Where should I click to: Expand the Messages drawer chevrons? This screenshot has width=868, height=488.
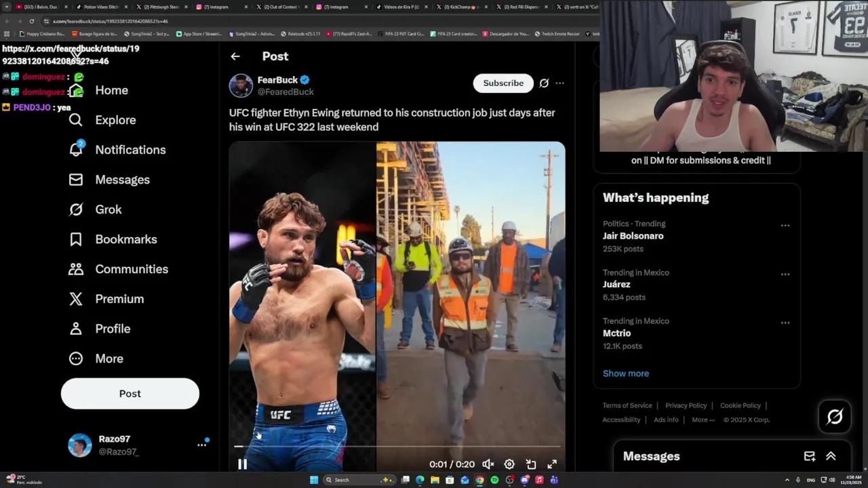point(831,456)
